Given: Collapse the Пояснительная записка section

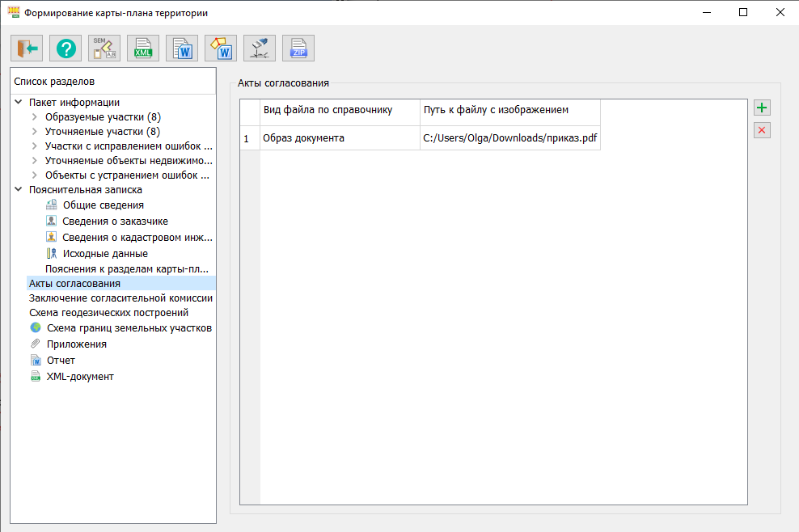Looking at the screenshot, I should point(19,190).
